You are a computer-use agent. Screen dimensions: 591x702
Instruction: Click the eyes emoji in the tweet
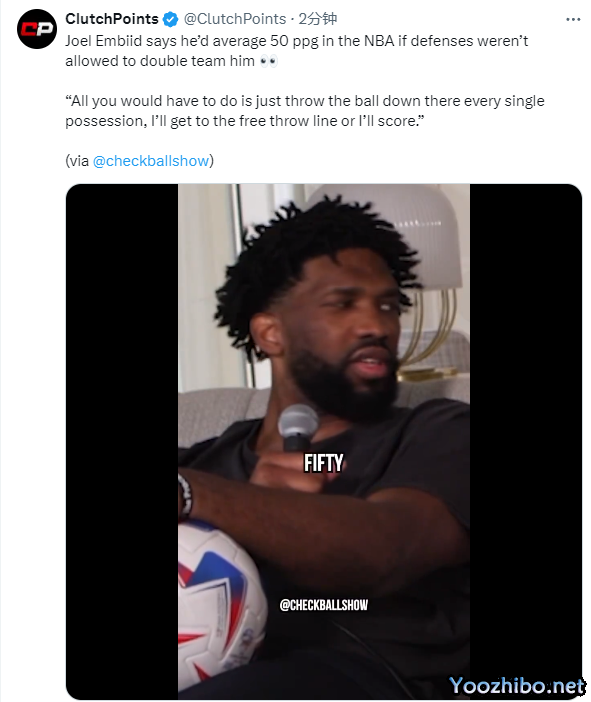[269, 61]
